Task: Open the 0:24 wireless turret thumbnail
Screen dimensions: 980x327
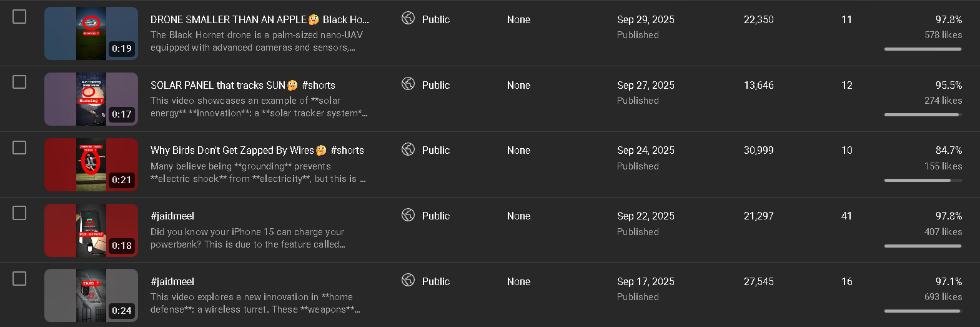Action: pos(91,295)
